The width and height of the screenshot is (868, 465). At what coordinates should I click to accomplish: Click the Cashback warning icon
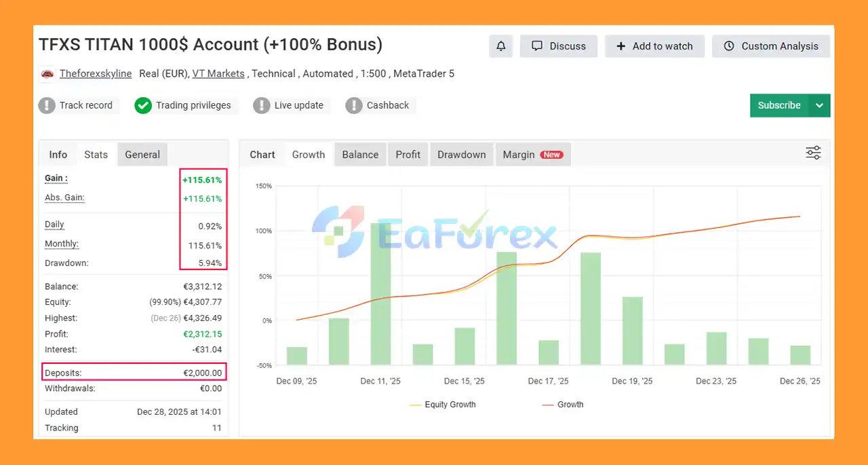(354, 105)
